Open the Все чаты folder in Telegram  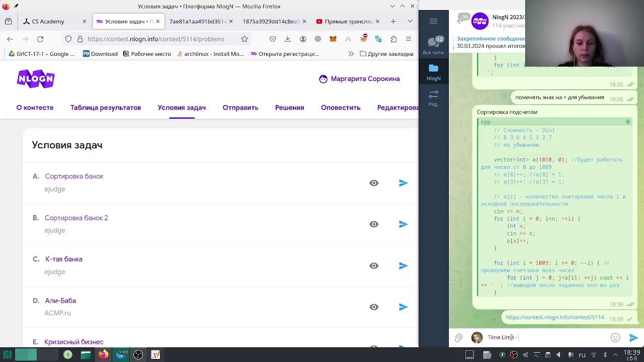433,46
